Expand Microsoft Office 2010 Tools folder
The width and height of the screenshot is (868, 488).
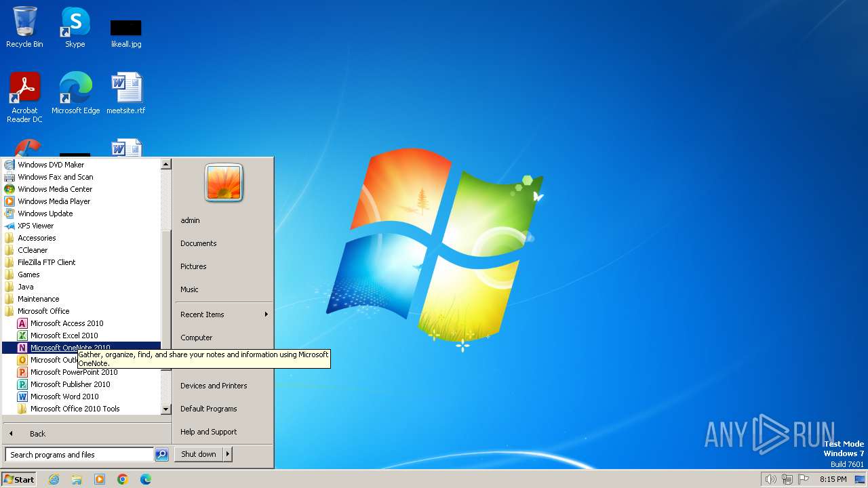(81, 409)
